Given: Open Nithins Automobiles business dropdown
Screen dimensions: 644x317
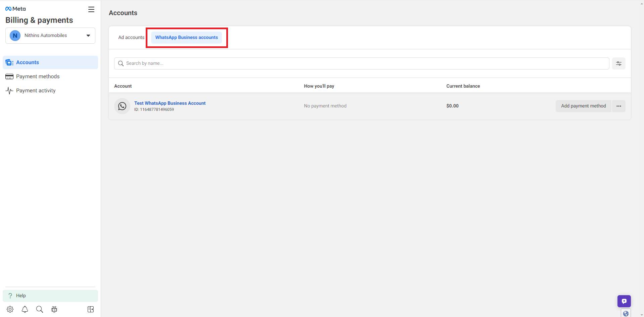Looking at the screenshot, I should (50, 36).
